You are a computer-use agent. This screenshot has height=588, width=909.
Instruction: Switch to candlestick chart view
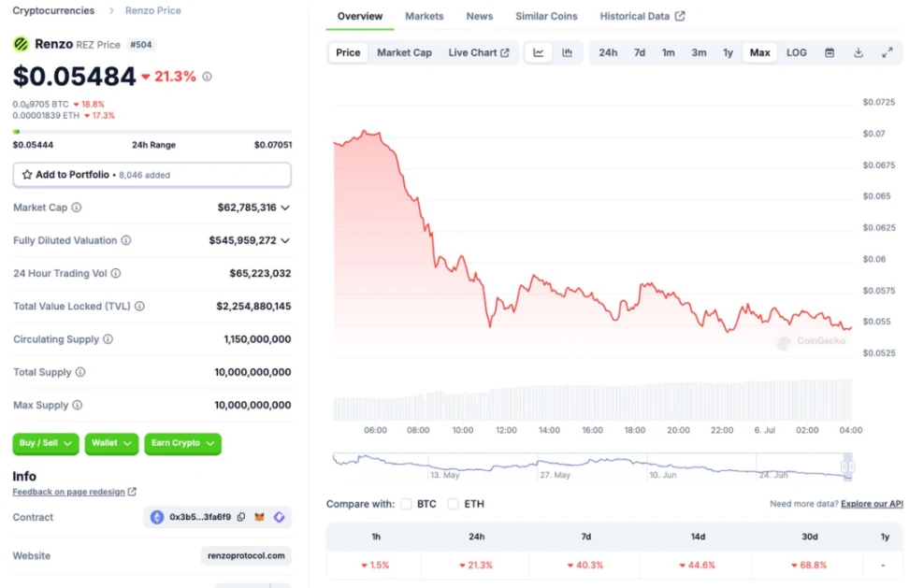click(x=567, y=53)
